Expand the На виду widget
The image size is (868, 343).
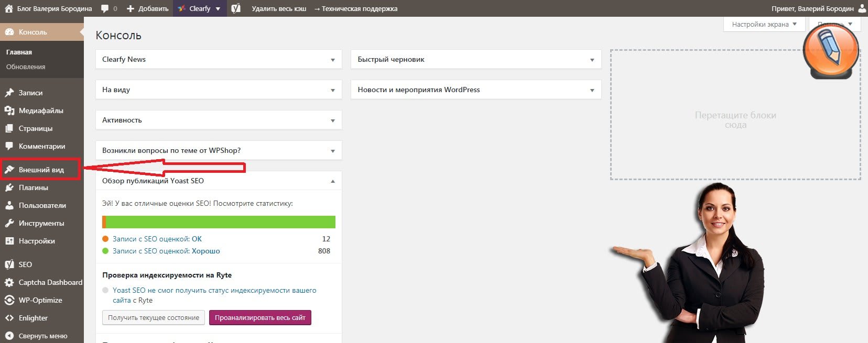tap(332, 90)
